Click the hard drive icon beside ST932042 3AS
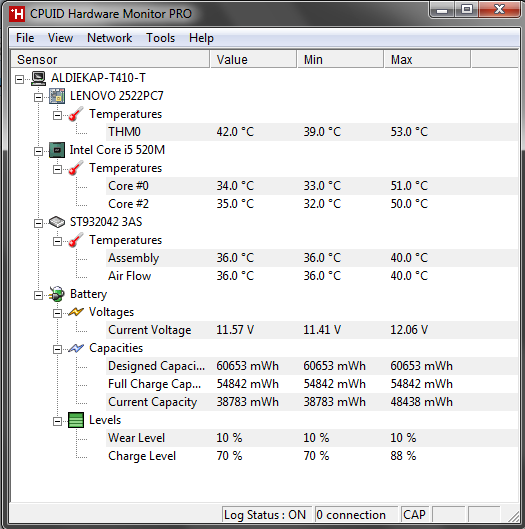The width and height of the screenshot is (525, 529). coord(57,222)
